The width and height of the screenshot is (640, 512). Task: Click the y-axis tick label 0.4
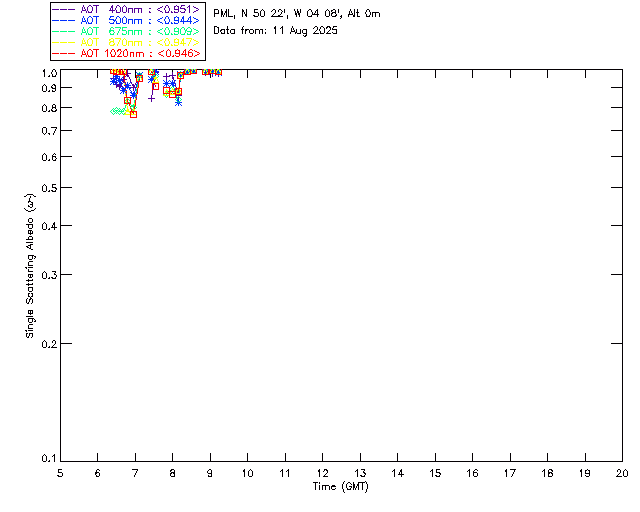coord(49,226)
